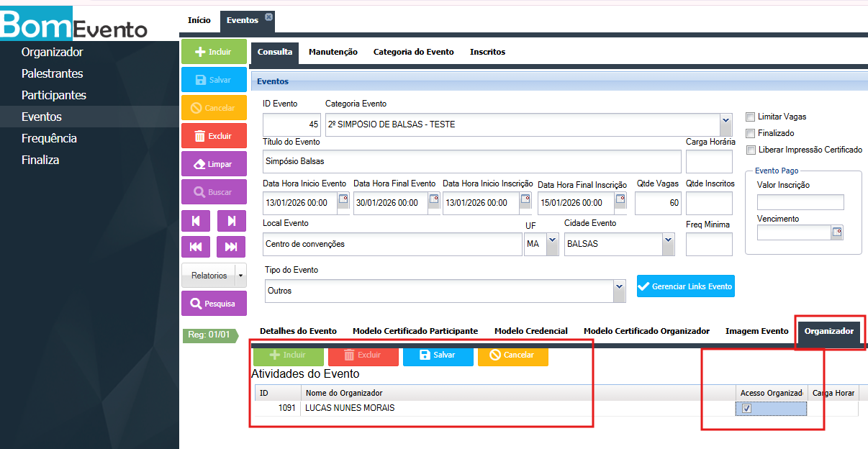The image size is (868, 449).
Task: Switch to the Manutenção tab
Action: [333, 52]
